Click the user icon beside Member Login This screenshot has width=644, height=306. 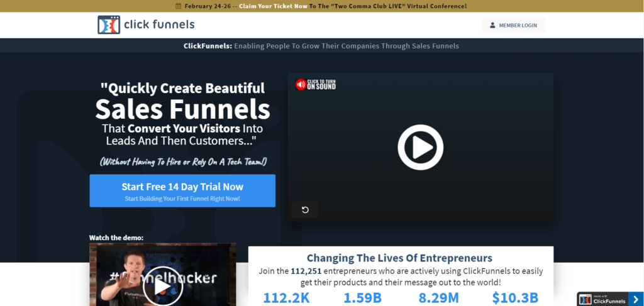point(492,25)
